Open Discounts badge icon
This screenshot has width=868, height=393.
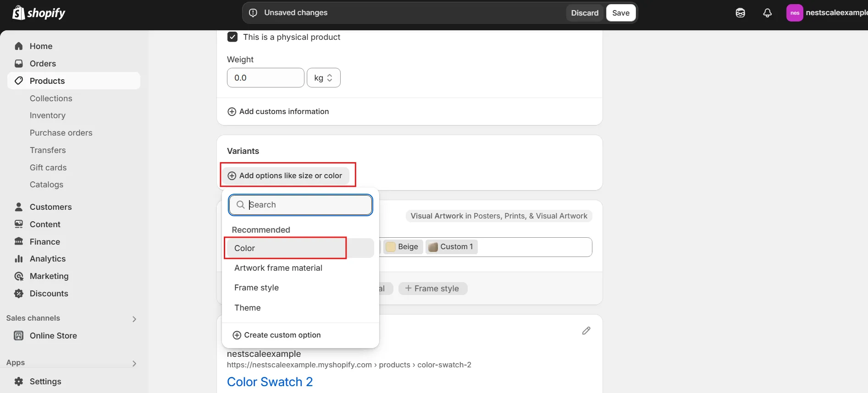(x=19, y=294)
